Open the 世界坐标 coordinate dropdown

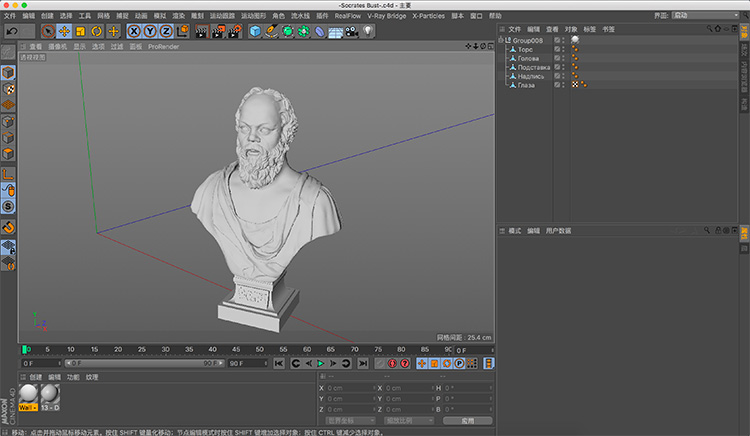coord(351,421)
